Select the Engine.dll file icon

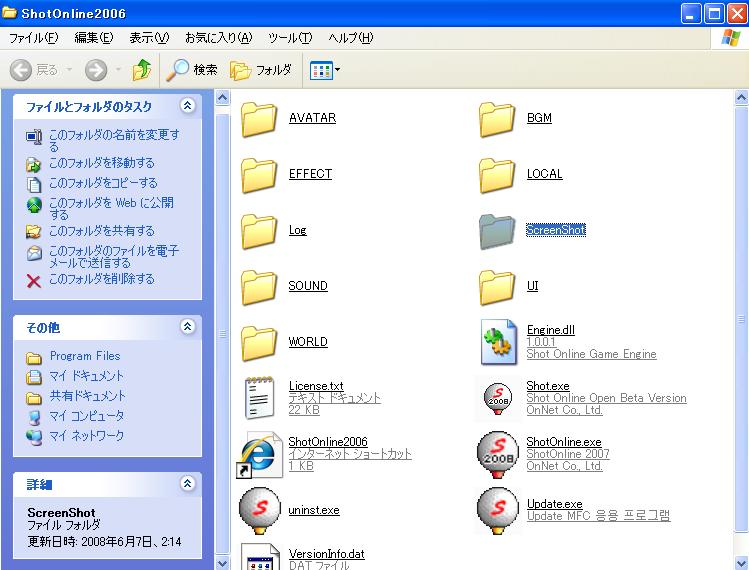497,342
